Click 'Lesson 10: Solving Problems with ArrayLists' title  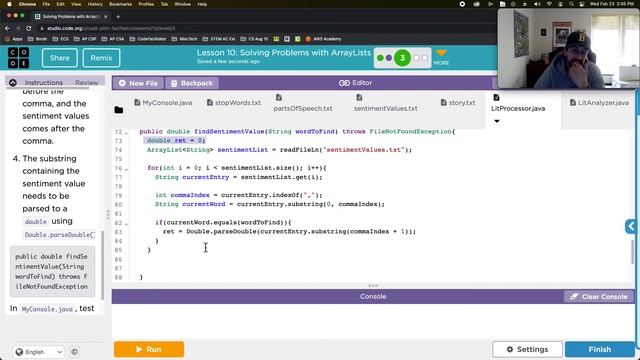click(x=284, y=53)
